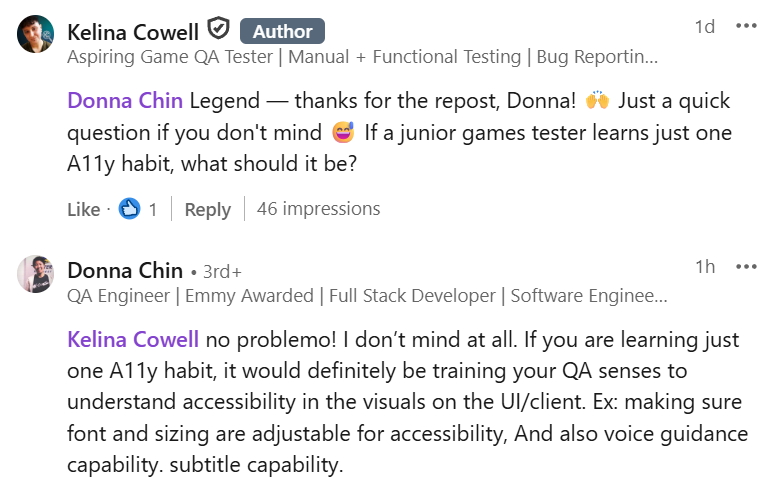Click the Author badge label
This screenshot has width=782, height=496.
click(x=282, y=31)
